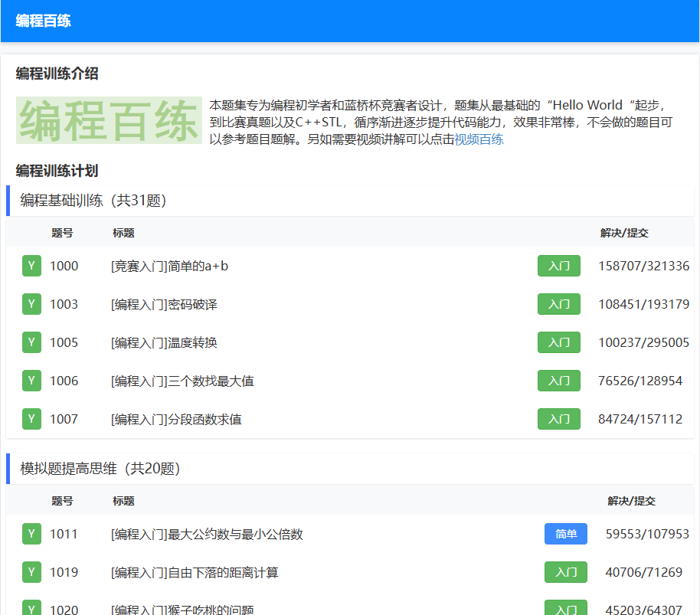Click the 入门 tag on problem 1000 row
The image size is (700, 615).
click(x=559, y=266)
